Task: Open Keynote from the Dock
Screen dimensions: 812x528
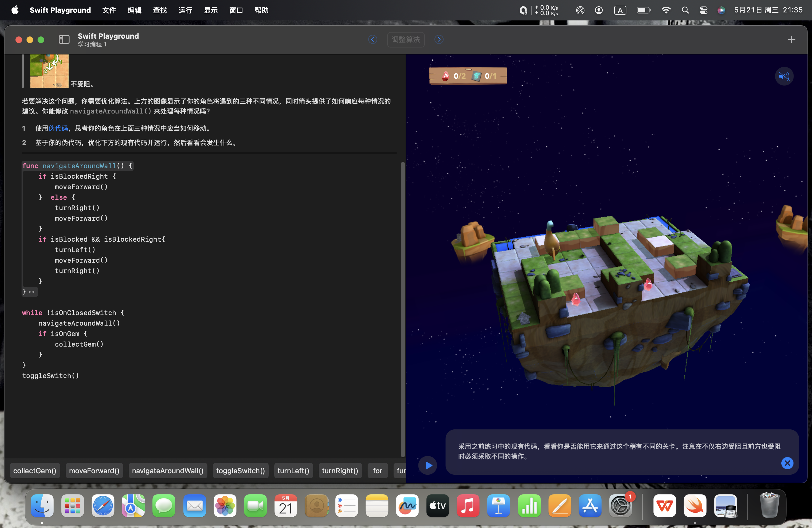Action: tap(499, 505)
